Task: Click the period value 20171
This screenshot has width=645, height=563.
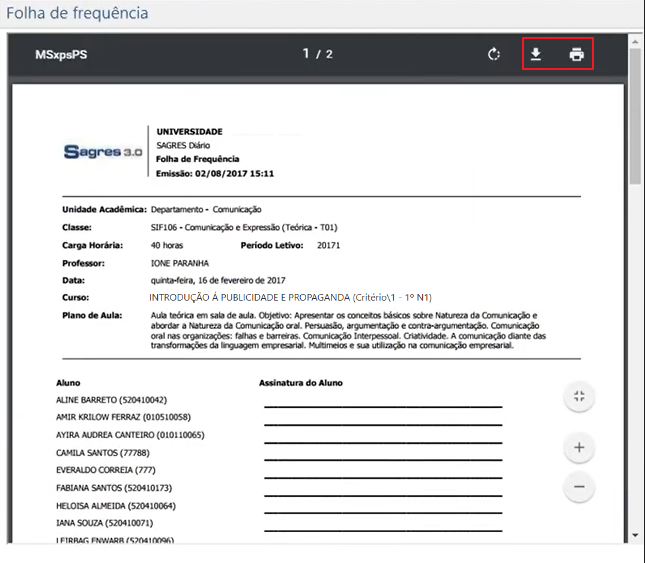Action: [328, 246]
